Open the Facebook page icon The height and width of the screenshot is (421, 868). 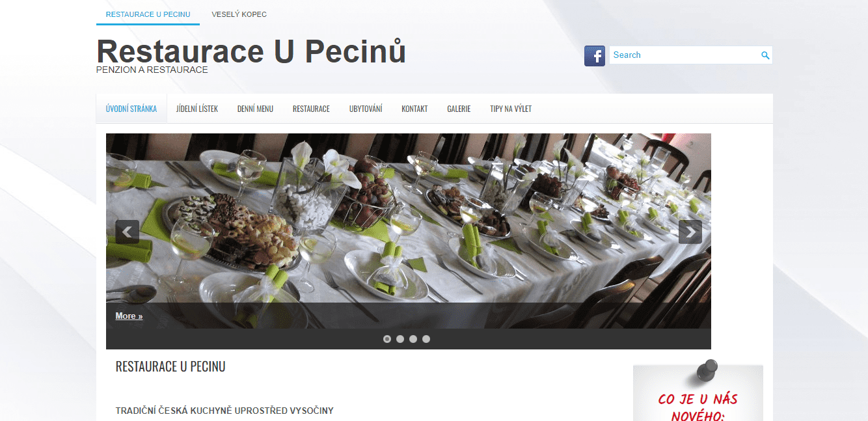[595, 56]
